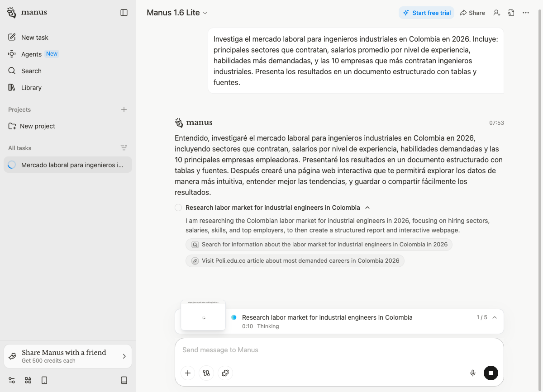
Task: Stop the running task button
Action: 491,373
